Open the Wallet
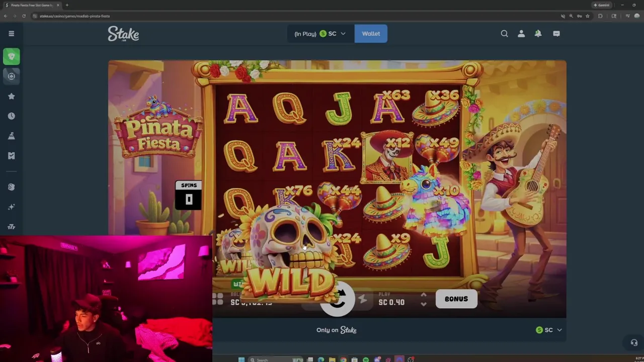Viewport: 644px width, 362px height. click(x=371, y=34)
